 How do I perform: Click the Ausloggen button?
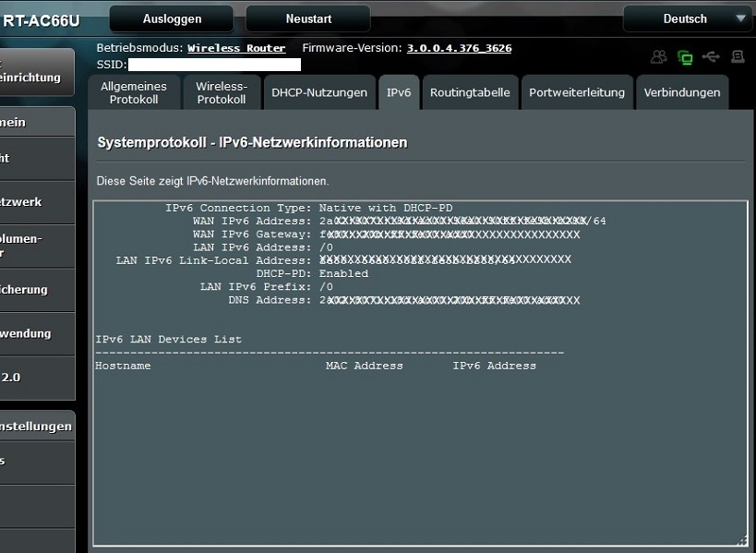(x=171, y=18)
